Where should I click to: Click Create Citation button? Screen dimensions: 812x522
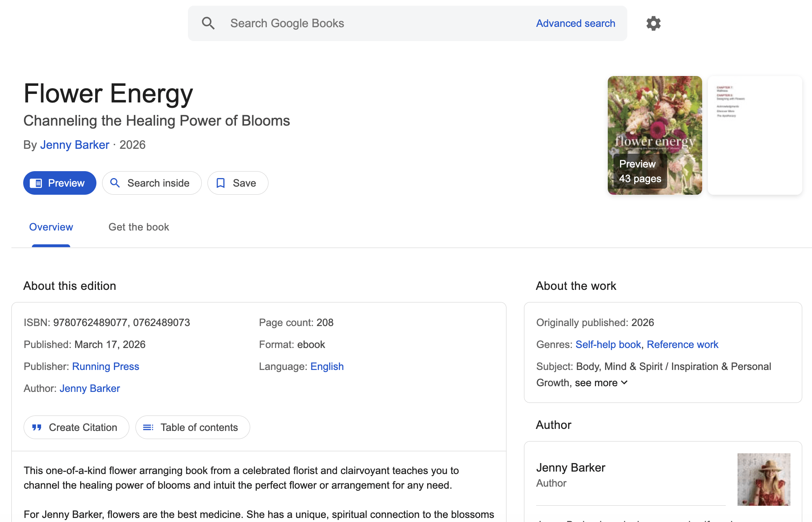(76, 427)
